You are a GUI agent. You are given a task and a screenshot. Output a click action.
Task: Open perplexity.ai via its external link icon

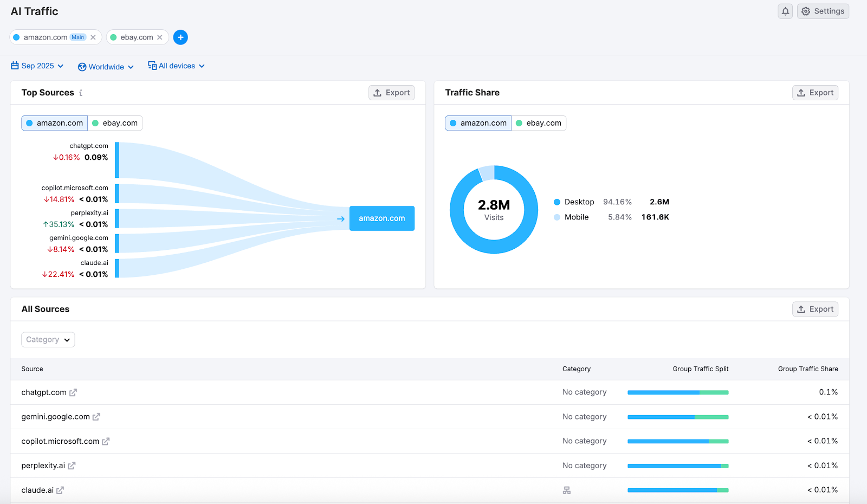[x=72, y=466]
